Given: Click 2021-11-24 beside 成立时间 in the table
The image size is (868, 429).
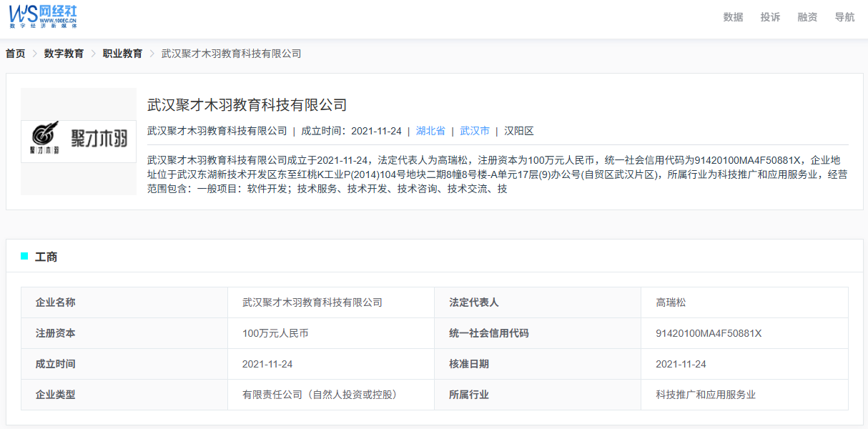Looking at the screenshot, I should (267, 364).
